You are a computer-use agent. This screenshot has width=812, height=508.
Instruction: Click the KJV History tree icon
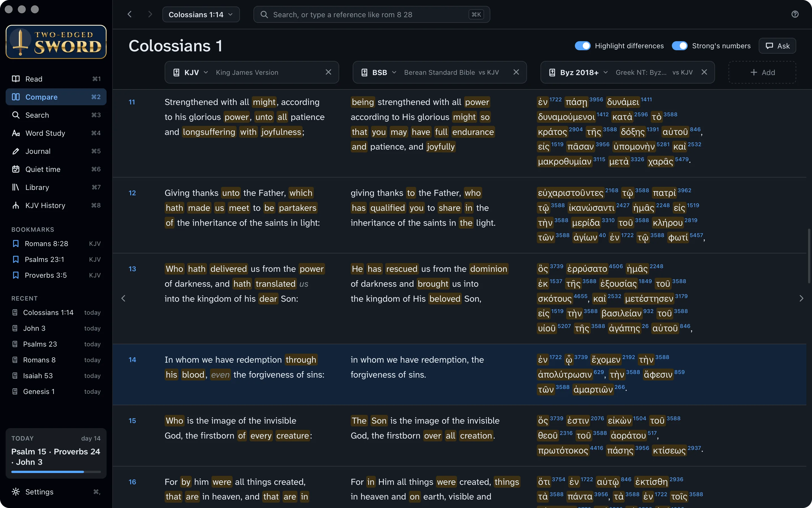pyautogui.click(x=16, y=205)
